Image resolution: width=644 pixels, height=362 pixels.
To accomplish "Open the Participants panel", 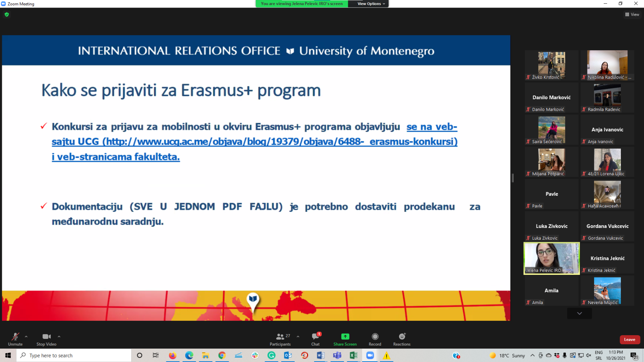I will pos(280,339).
